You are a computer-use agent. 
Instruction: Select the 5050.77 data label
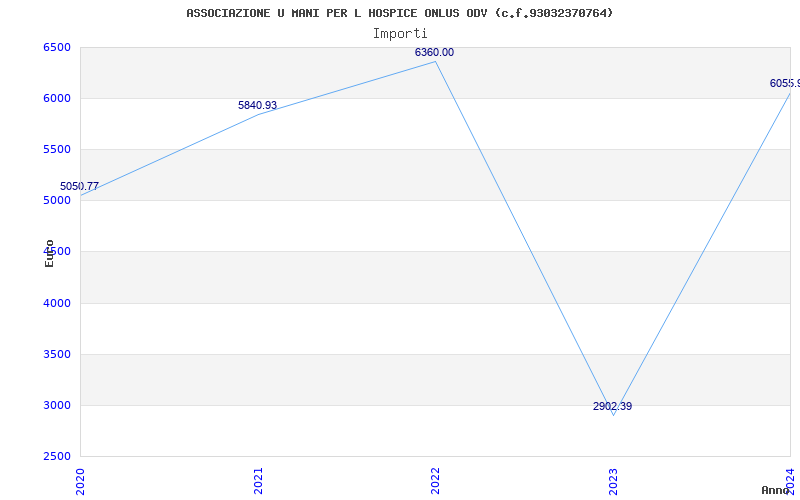[79, 186]
